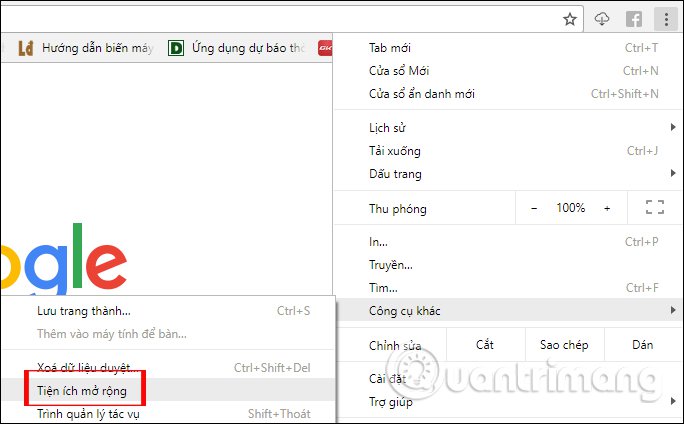Click the Thu phóng label
This screenshot has height=424, width=684.
pos(398,209)
